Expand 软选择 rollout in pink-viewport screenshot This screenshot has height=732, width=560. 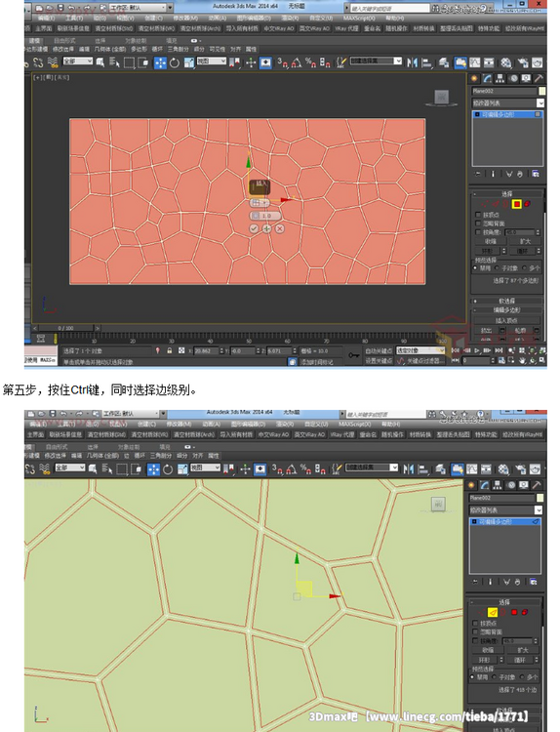(507, 302)
